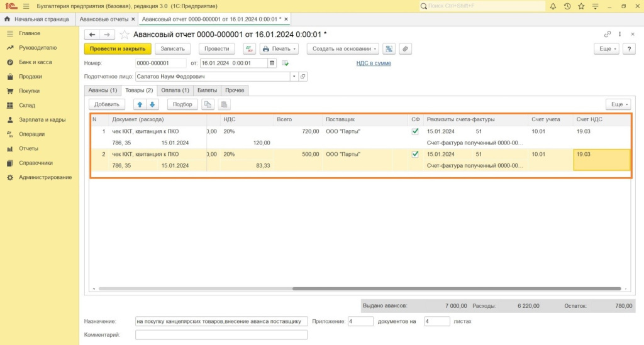
Task: Switch to the Авансы (1) tab
Action: pos(103,90)
